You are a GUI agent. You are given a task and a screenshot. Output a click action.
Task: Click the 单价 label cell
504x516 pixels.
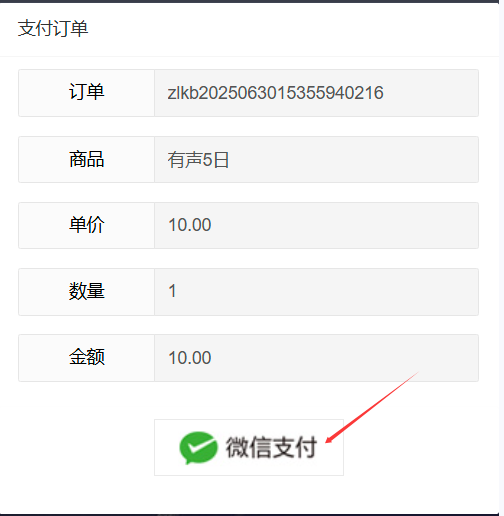[86, 225]
